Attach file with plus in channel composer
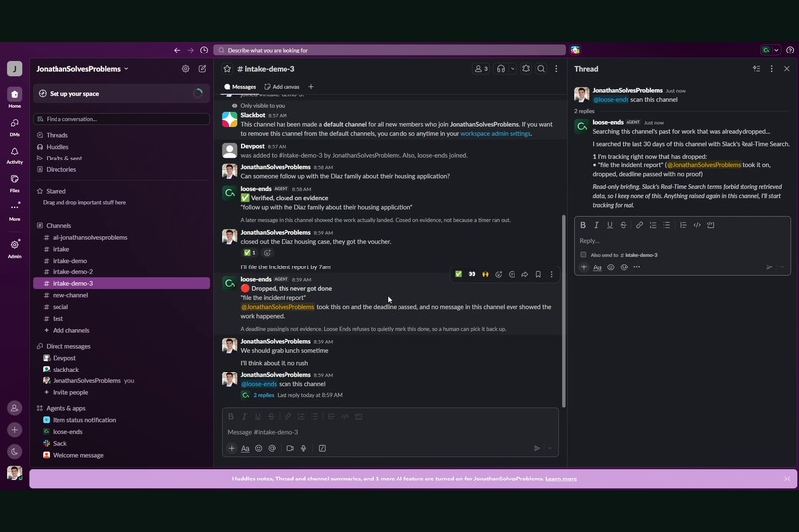Image resolution: width=799 pixels, height=532 pixels. pyautogui.click(x=231, y=448)
